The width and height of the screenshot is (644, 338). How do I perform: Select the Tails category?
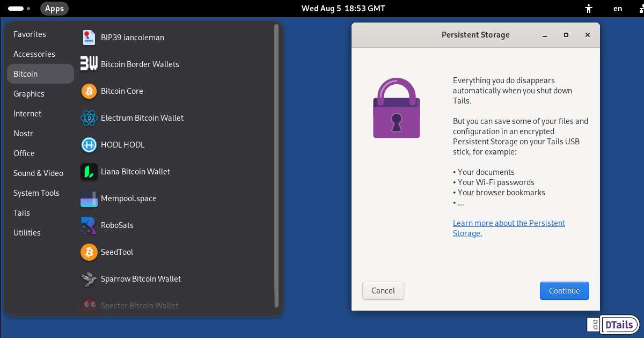40,213
